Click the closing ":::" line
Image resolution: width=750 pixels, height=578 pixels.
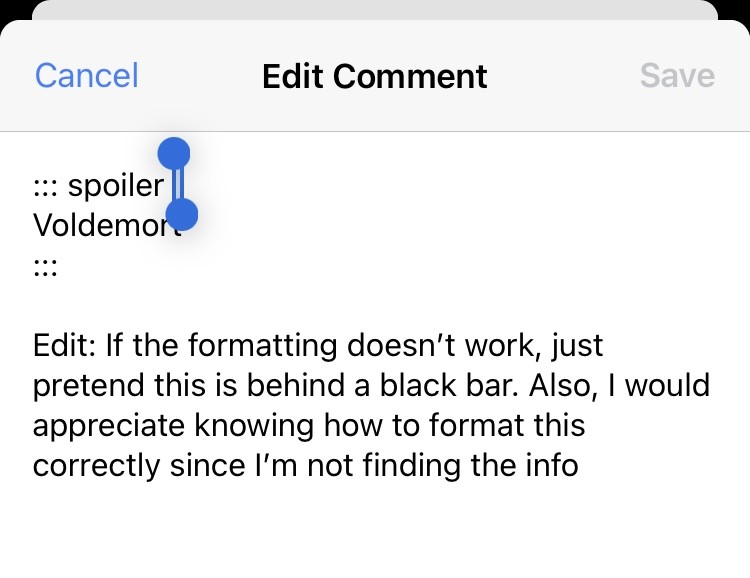pyautogui.click(x=45, y=267)
